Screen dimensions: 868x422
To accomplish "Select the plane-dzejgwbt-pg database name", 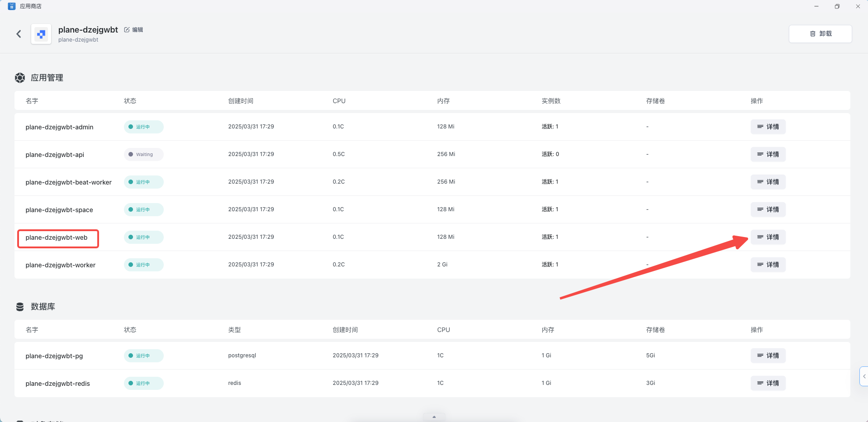I will (x=54, y=356).
